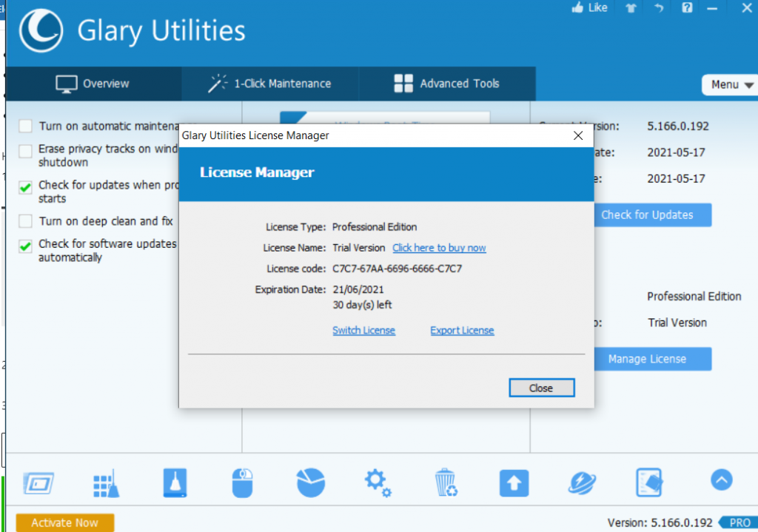Click the expiration date 21/06/2021

pos(358,290)
